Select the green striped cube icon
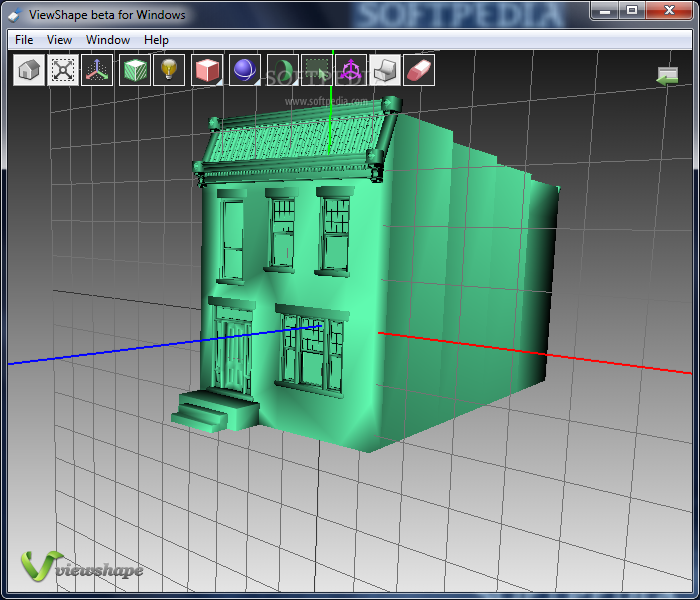The width and height of the screenshot is (700, 600). [x=135, y=70]
